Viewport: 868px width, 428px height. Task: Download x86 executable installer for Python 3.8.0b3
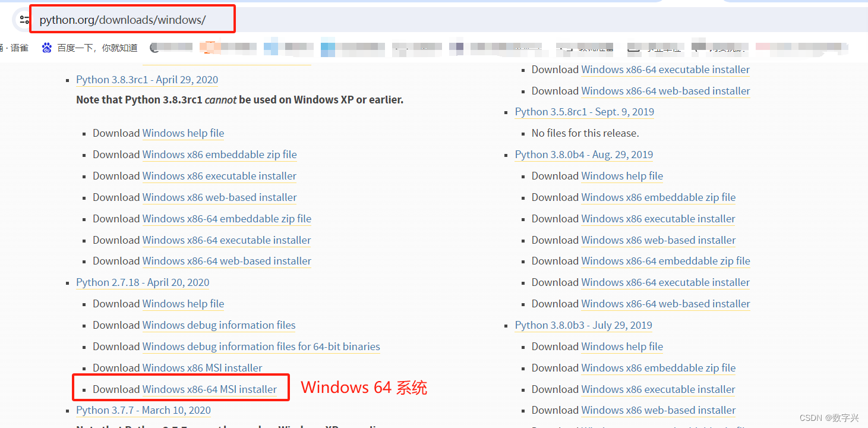tap(658, 389)
